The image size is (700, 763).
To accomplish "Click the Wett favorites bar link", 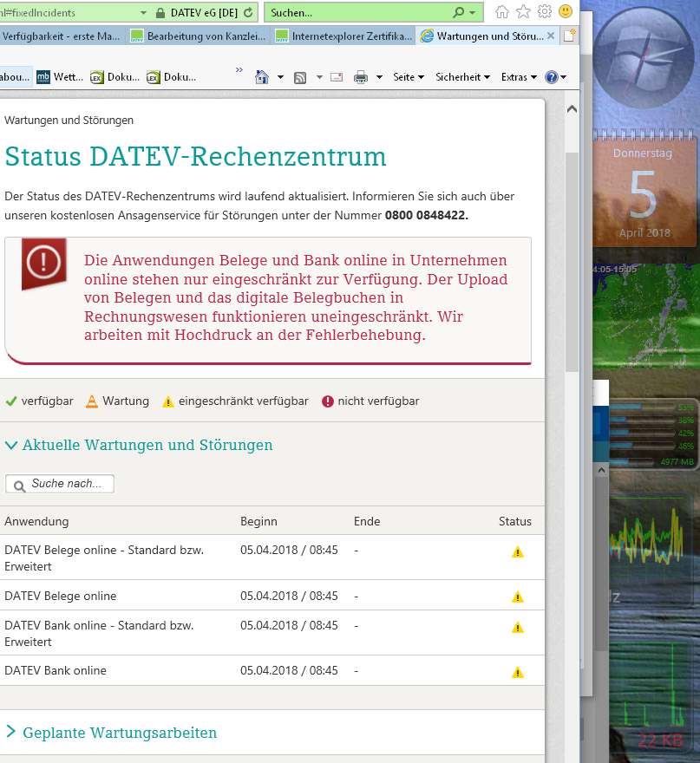I will point(59,77).
